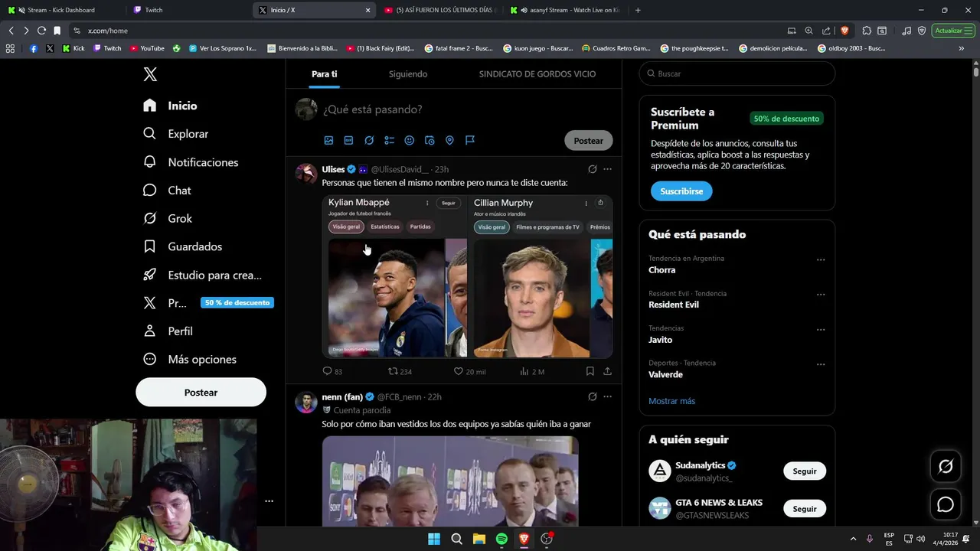Open floating chat messages button
Image resolution: width=980 pixels, height=551 pixels.
946,504
